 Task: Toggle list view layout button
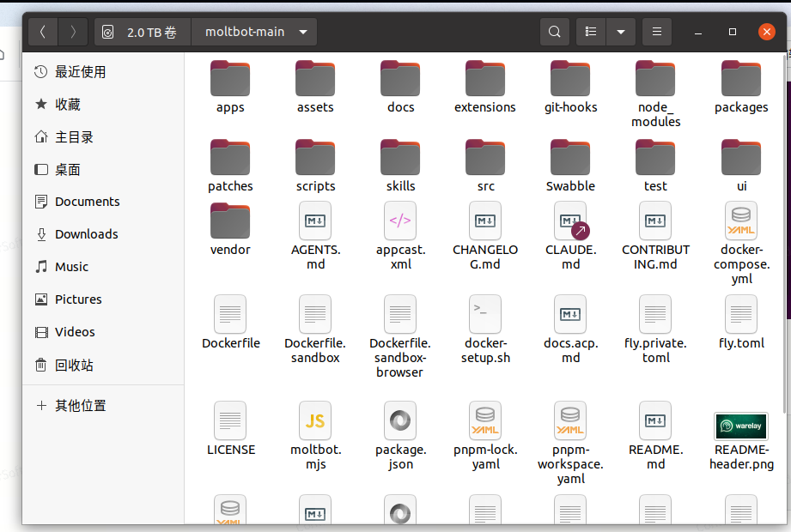point(591,33)
